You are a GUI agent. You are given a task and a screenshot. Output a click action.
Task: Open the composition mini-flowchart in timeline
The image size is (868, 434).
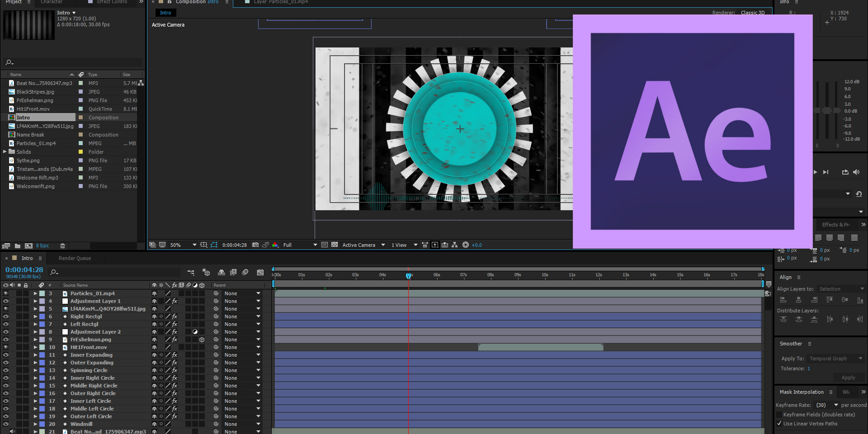191,272
